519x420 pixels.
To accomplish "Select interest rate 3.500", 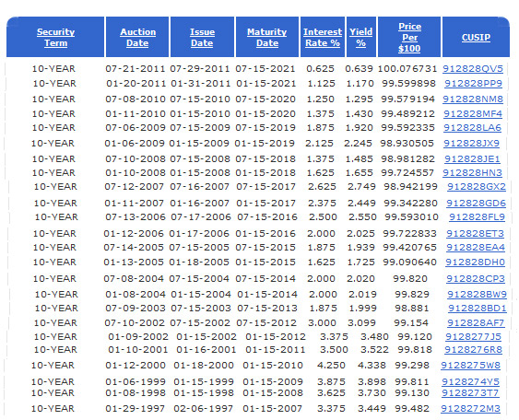I will click(334, 350).
